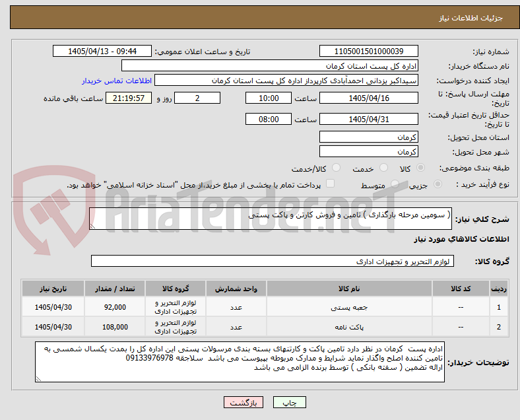Click the ساعت باقی مانده label
This screenshot has height=420, width=520.
[73, 98]
